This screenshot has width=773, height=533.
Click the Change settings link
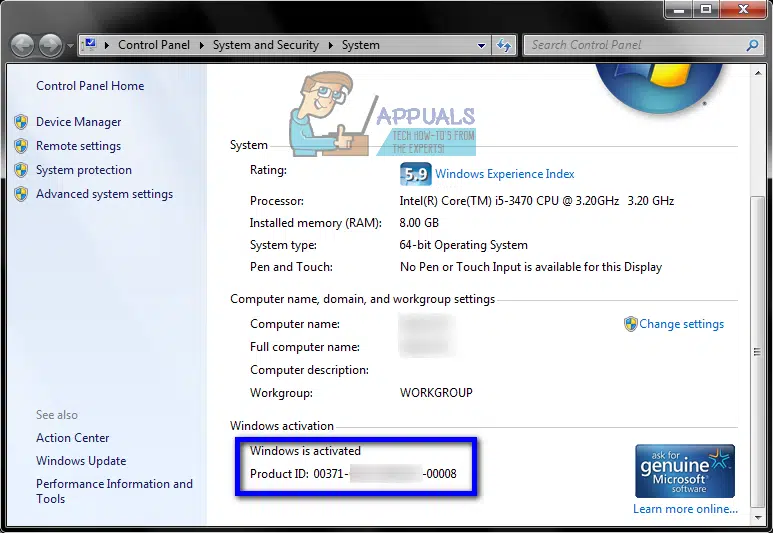pos(681,324)
